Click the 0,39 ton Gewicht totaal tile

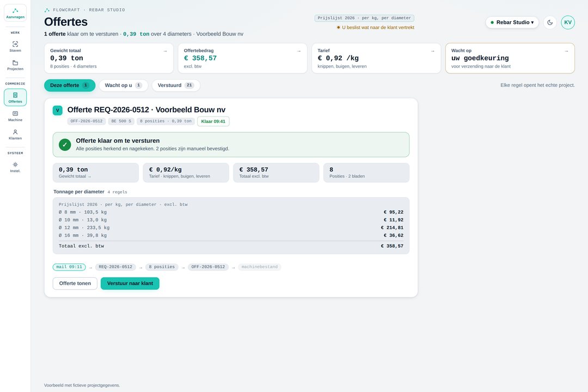[x=96, y=173]
